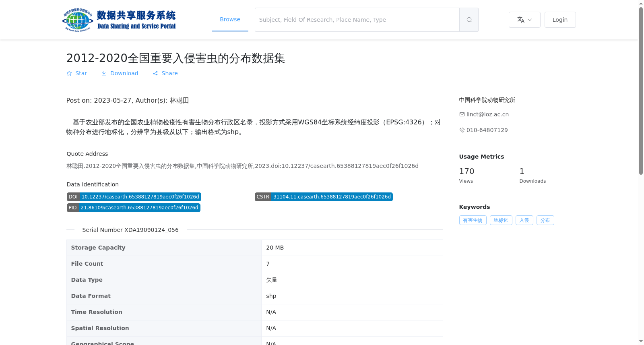Screen dimensions: 644x345
Task: Select the keyword tag 入侵
Action: 524,220
